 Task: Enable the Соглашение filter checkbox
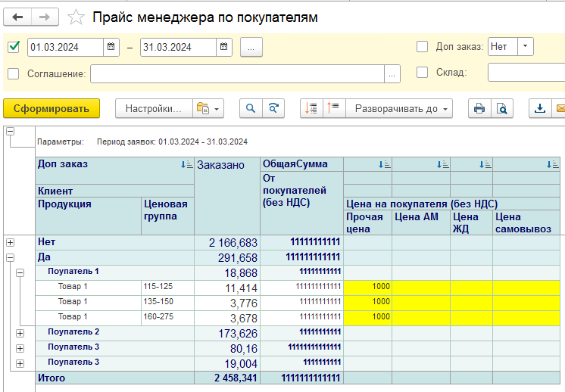pyautogui.click(x=14, y=73)
